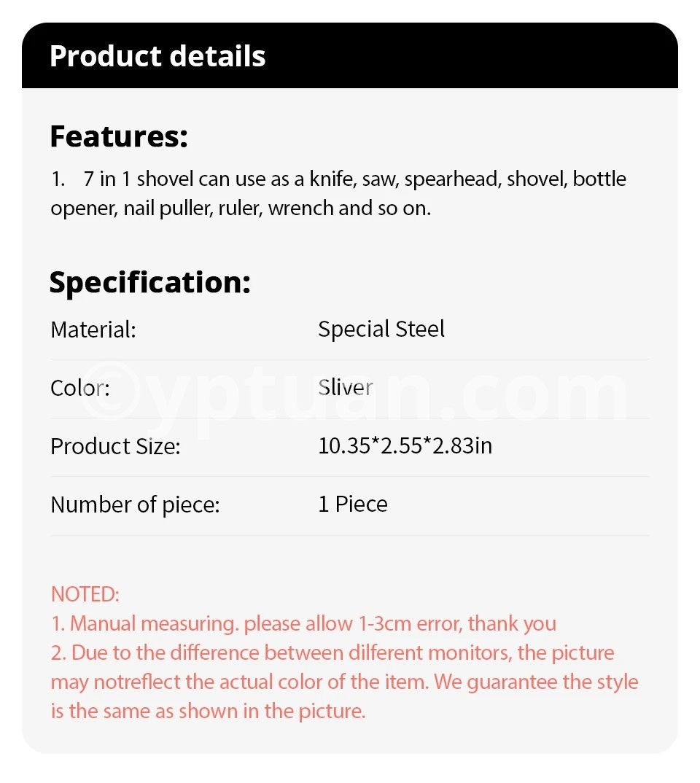The width and height of the screenshot is (700, 783).
Task: Select the "Material:" label
Action: (x=93, y=330)
